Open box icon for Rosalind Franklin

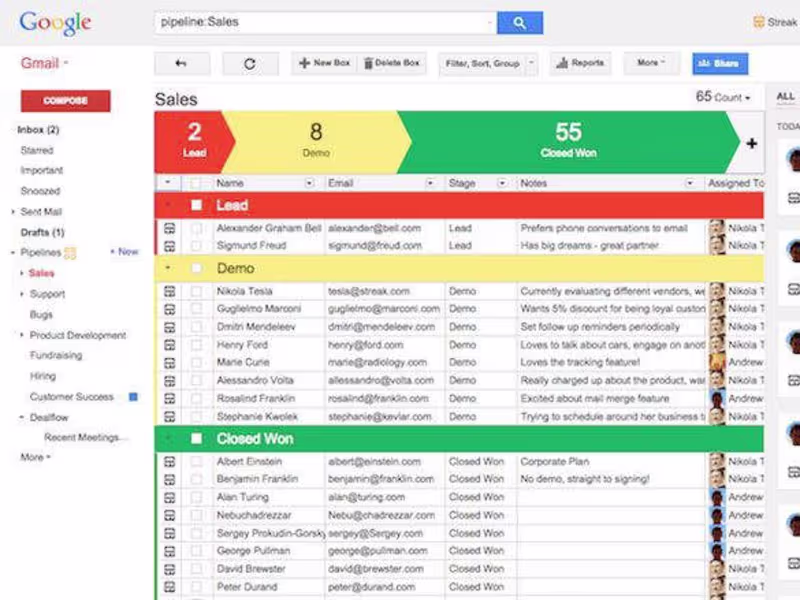(169, 399)
